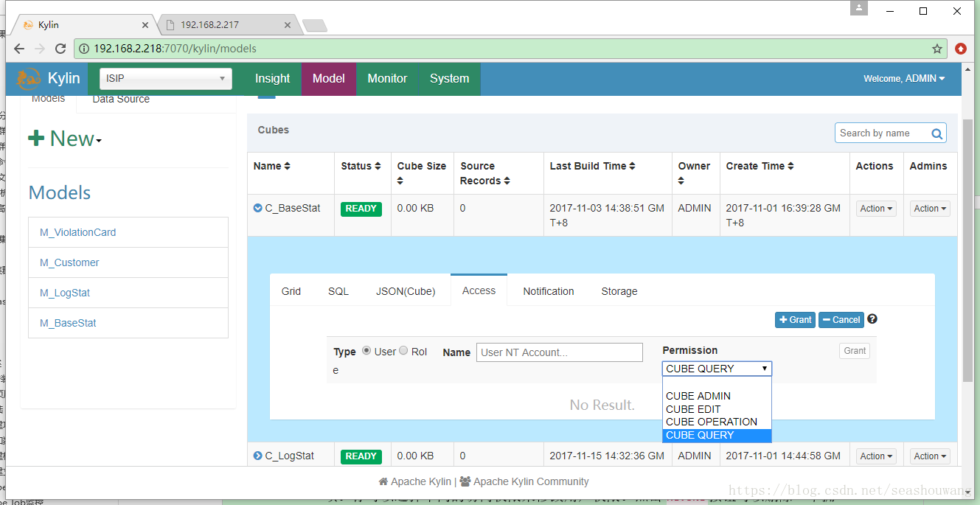Choose CUBE QUERY option in the list
The image size is (980, 505).
click(717, 435)
